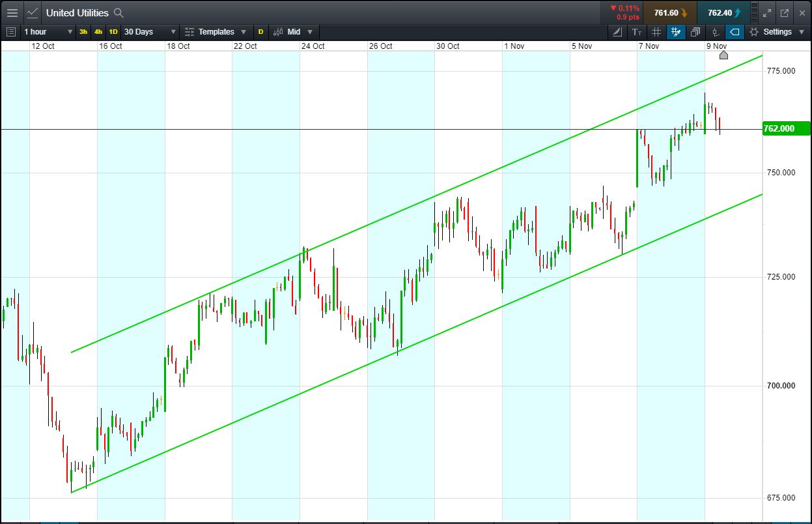
Task: Select the grey marker on the 9 Nov axis
Action: (723, 55)
